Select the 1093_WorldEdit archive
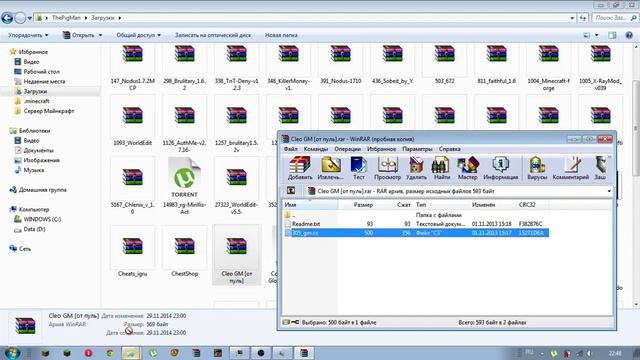640x360 pixels. 133,121
